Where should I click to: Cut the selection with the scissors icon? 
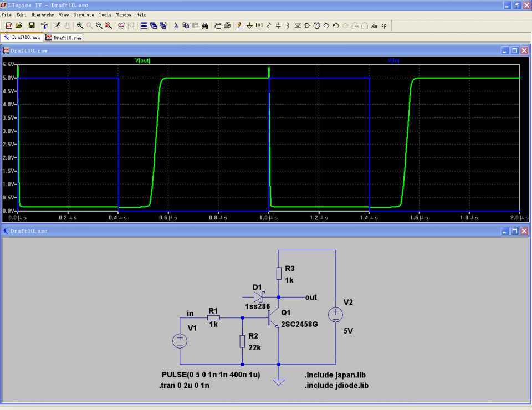176,25
